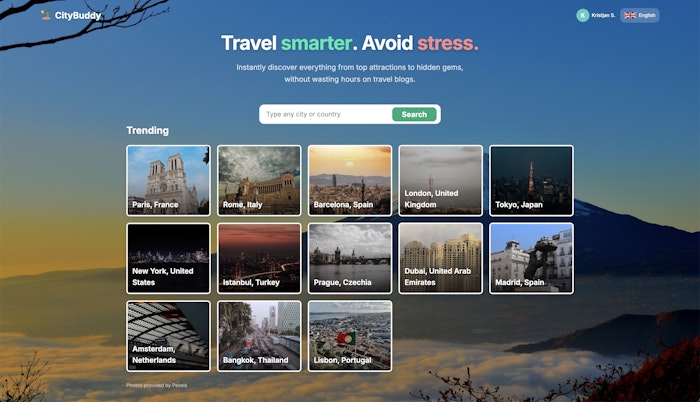Click the green Search button
Viewport: 700px width, 402px height.
(x=414, y=114)
